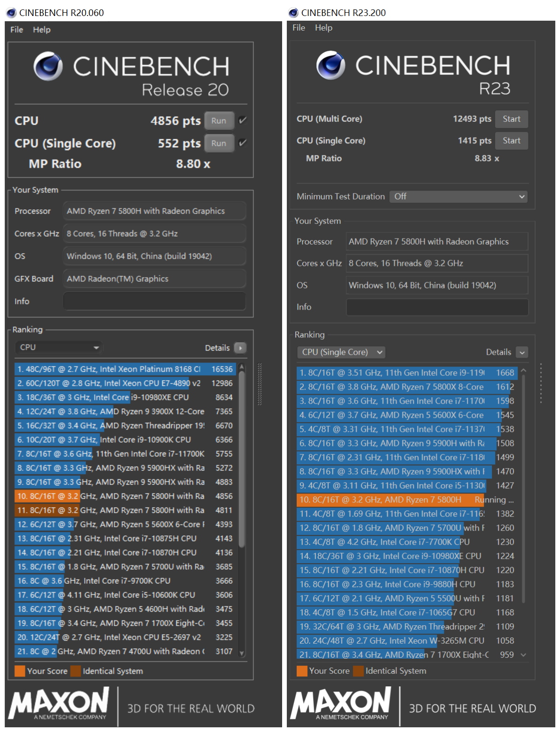Open the Help menu in Cinebench R23
This screenshot has width=560, height=732.
click(324, 28)
